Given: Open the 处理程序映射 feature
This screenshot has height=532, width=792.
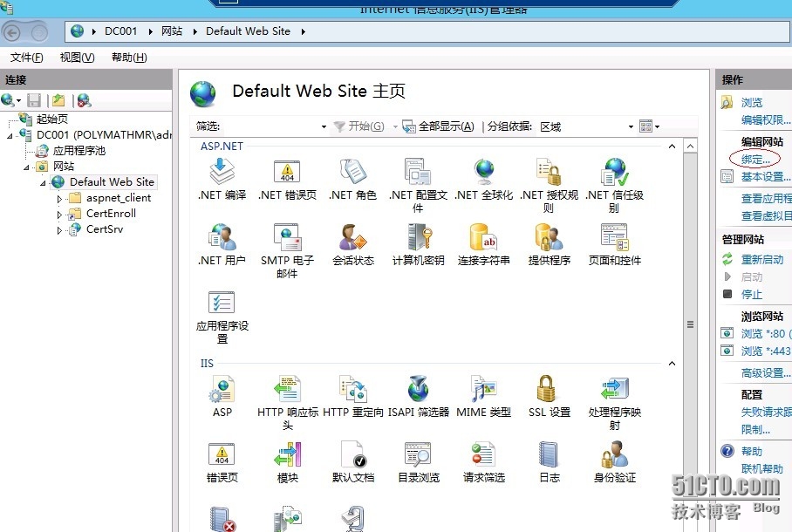Looking at the screenshot, I should 615,402.
